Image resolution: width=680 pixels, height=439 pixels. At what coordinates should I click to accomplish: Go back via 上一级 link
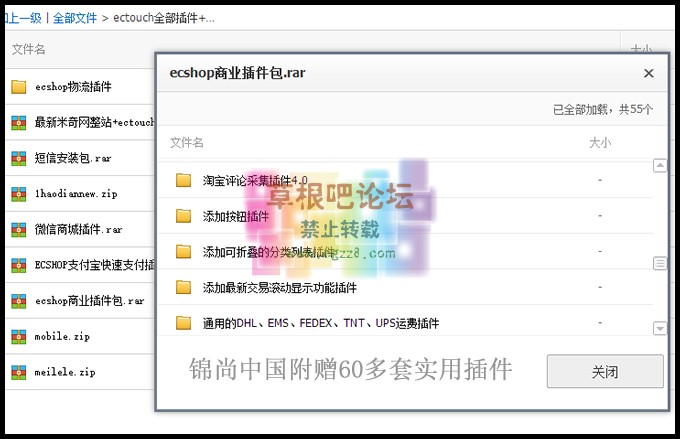pos(23,18)
